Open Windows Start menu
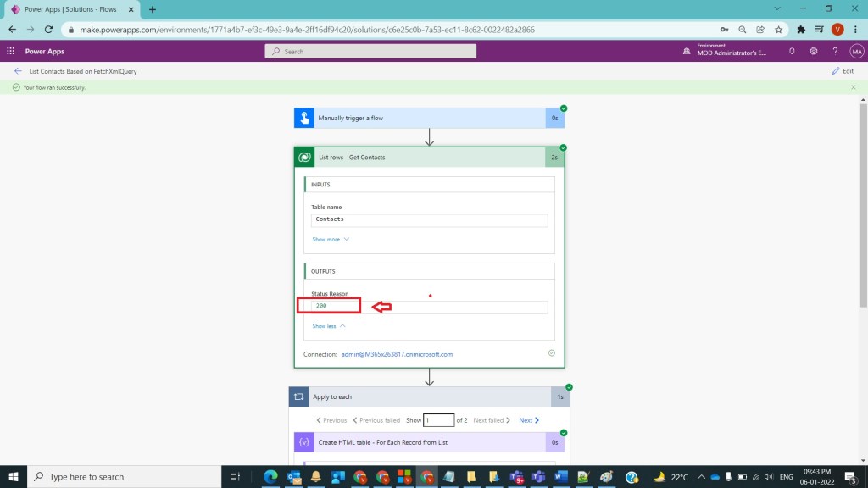 (x=14, y=476)
